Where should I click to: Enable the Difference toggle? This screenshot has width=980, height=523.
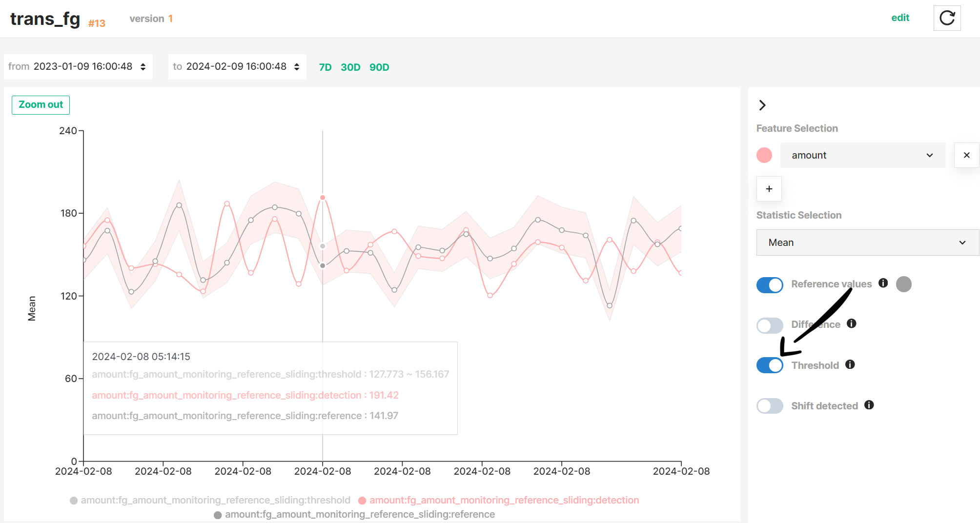[x=770, y=325]
